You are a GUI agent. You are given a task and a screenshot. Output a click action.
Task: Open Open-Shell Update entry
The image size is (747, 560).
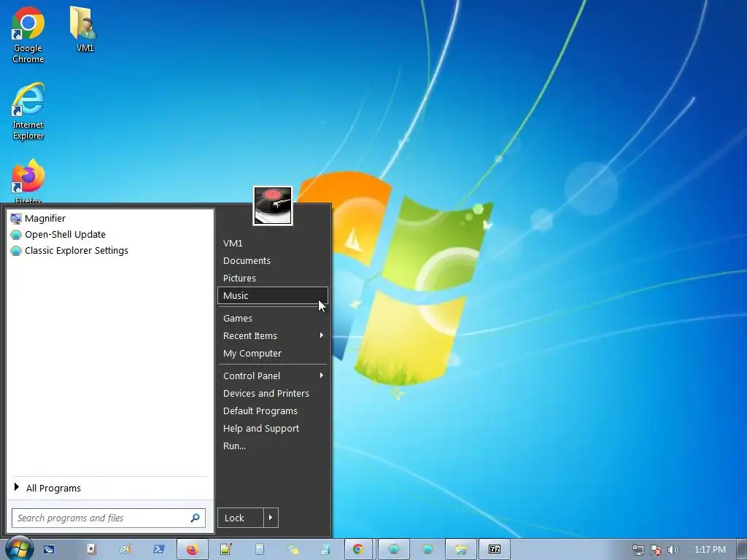[x=110, y=234]
